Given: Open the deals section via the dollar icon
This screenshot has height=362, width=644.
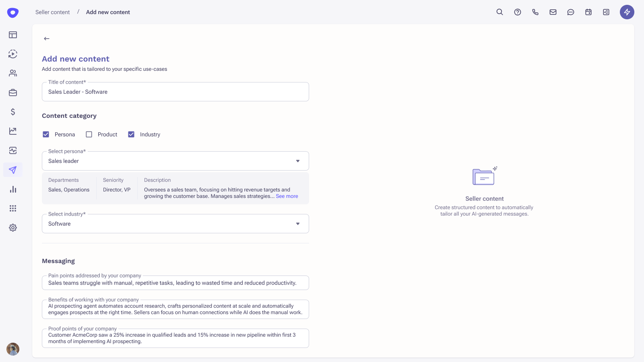Looking at the screenshot, I should coord(13,112).
